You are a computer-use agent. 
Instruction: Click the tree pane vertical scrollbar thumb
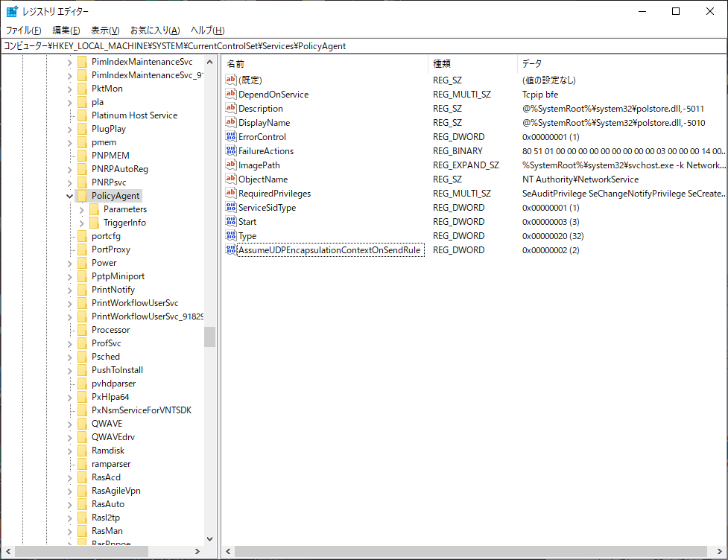[x=210, y=337]
